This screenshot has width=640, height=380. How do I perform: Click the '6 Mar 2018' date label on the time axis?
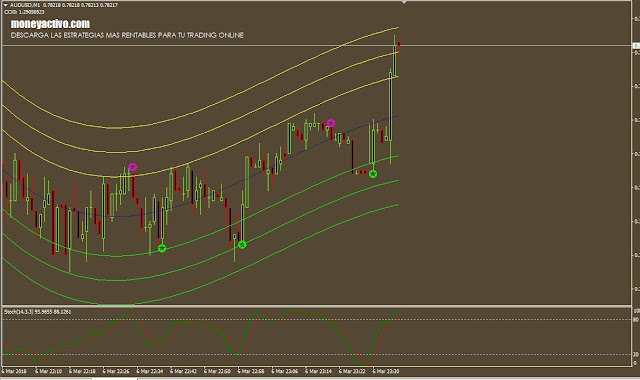pyautogui.click(x=14, y=371)
